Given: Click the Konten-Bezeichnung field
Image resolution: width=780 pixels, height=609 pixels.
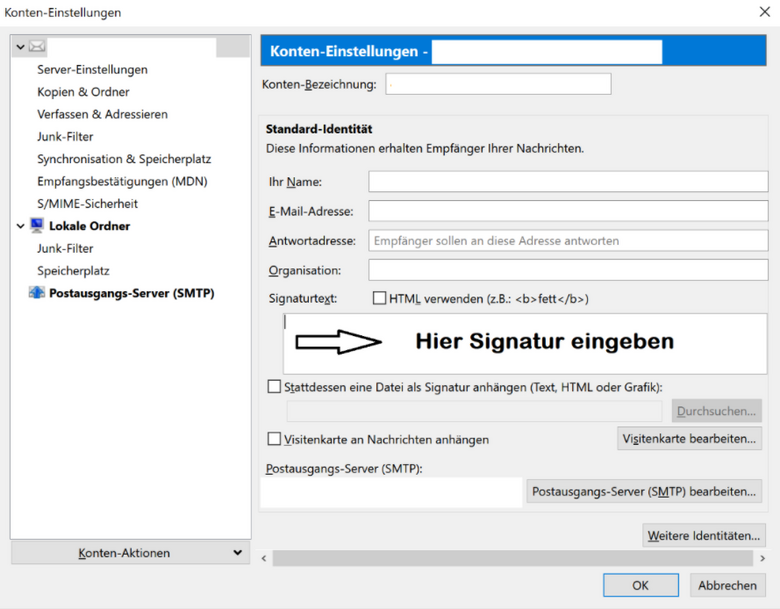Looking at the screenshot, I should pos(498,84).
